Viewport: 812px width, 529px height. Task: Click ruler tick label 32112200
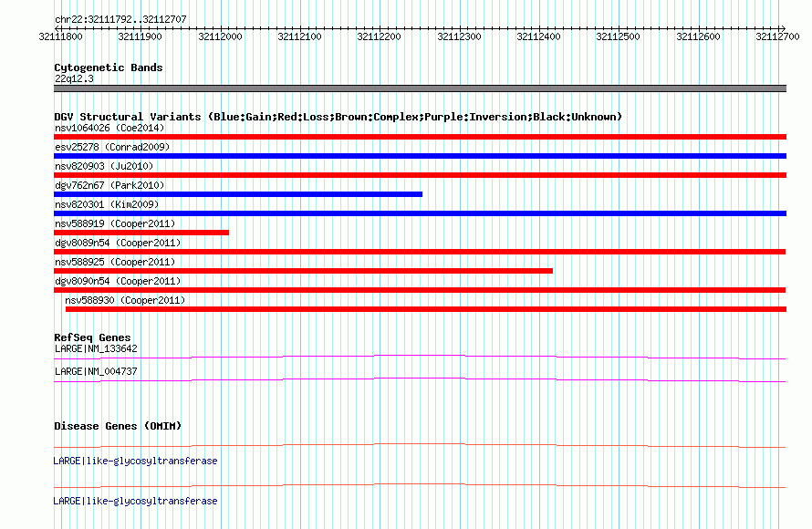[x=379, y=36]
